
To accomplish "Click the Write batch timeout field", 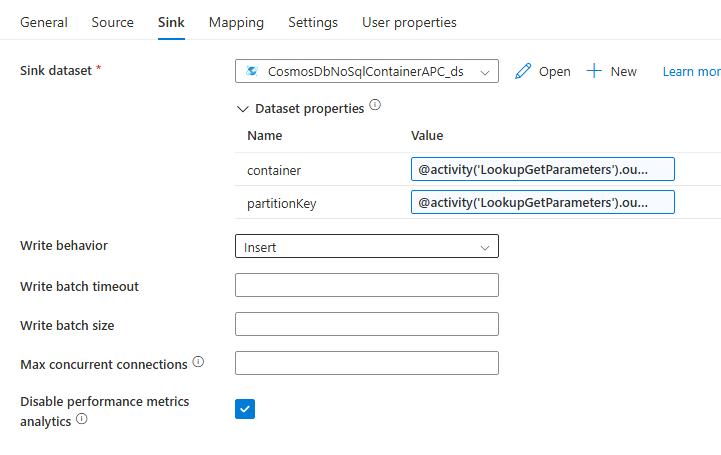I will pyautogui.click(x=366, y=286).
